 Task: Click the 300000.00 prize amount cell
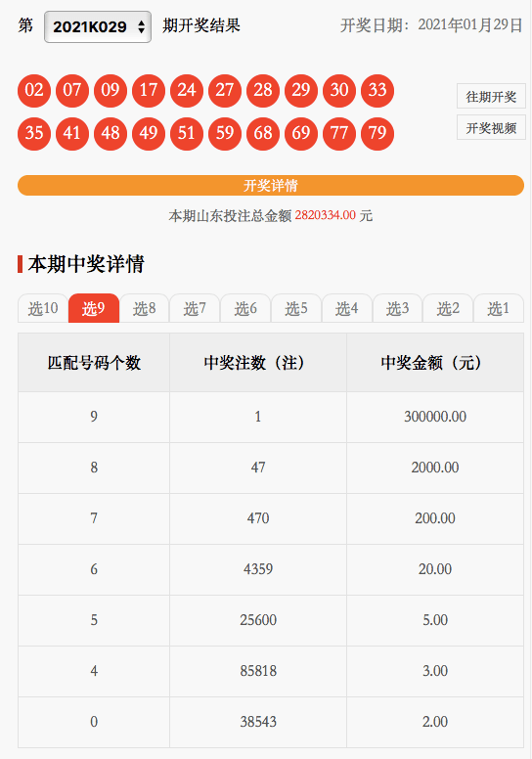coord(435,417)
